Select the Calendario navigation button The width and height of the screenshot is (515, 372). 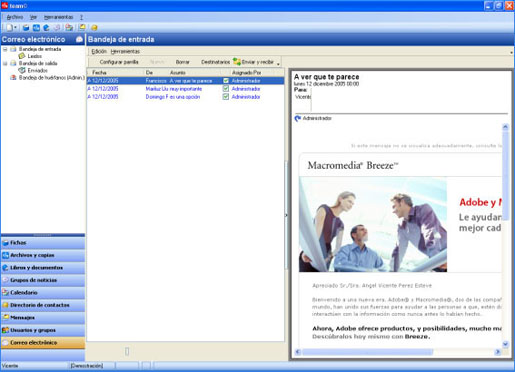click(43, 293)
